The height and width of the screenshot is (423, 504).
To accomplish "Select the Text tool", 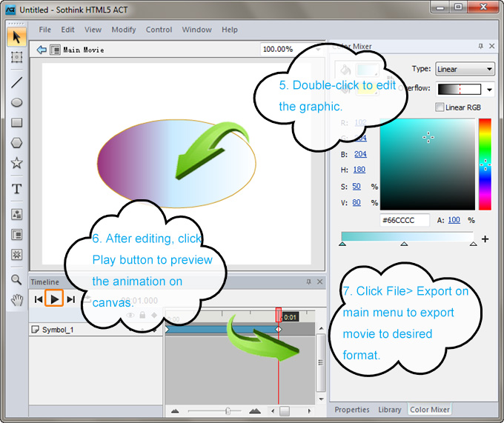I will click(x=16, y=189).
